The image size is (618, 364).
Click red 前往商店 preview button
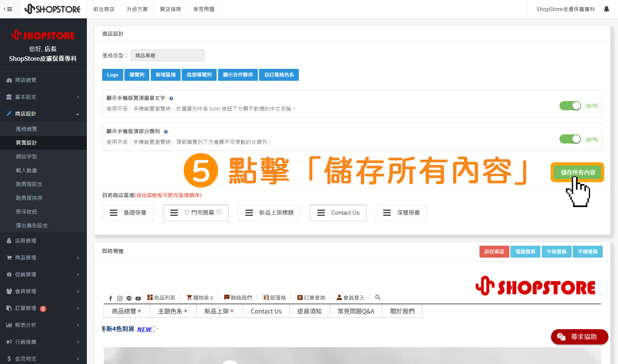tap(494, 252)
